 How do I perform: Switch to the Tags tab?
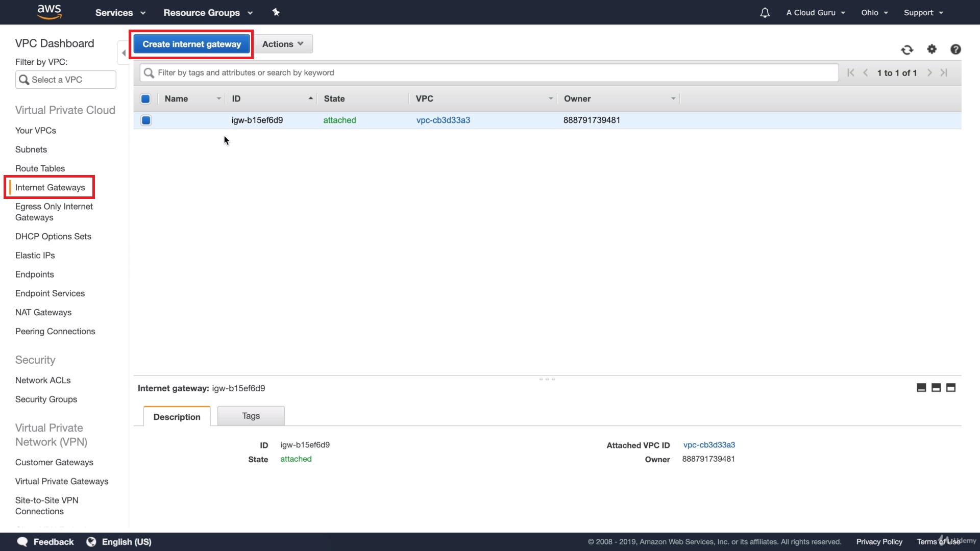251,416
